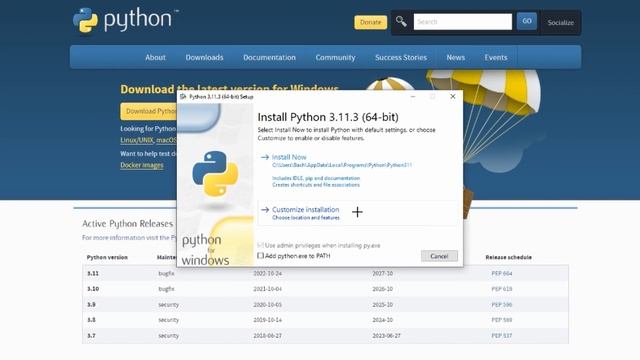Open the PEP link for Python 3.9
The image size is (640, 360).
tap(502, 304)
